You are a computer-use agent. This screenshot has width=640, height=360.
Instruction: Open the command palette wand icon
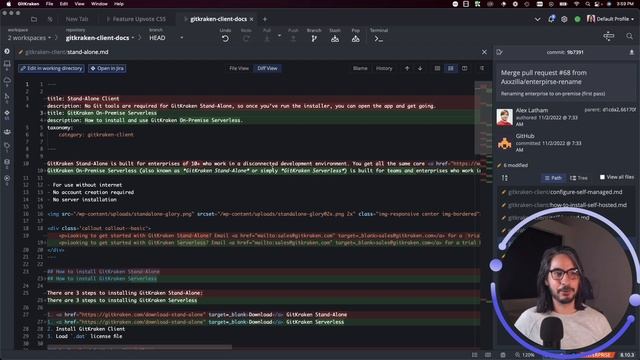pyautogui.click(x=609, y=36)
